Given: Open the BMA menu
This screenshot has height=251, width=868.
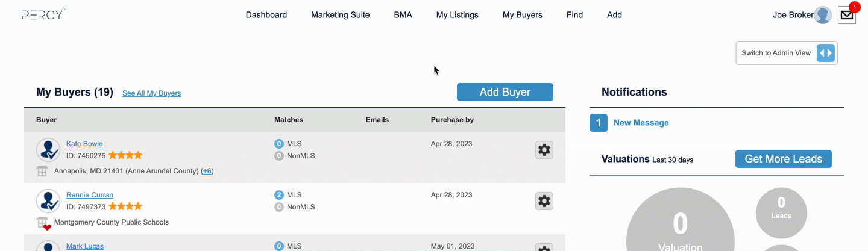Looking at the screenshot, I should pyautogui.click(x=403, y=15).
